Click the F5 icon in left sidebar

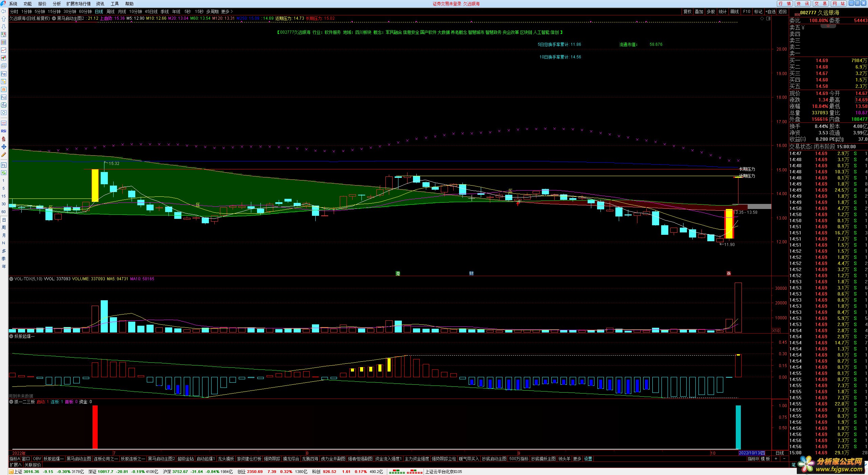[x=4, y=165]
